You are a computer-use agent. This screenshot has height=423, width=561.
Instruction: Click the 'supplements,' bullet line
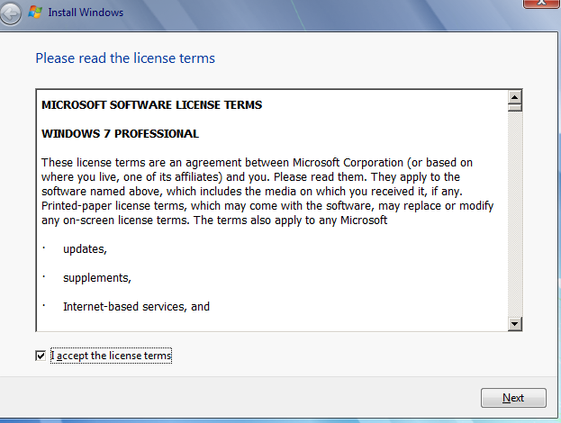(x=97, y=278)
